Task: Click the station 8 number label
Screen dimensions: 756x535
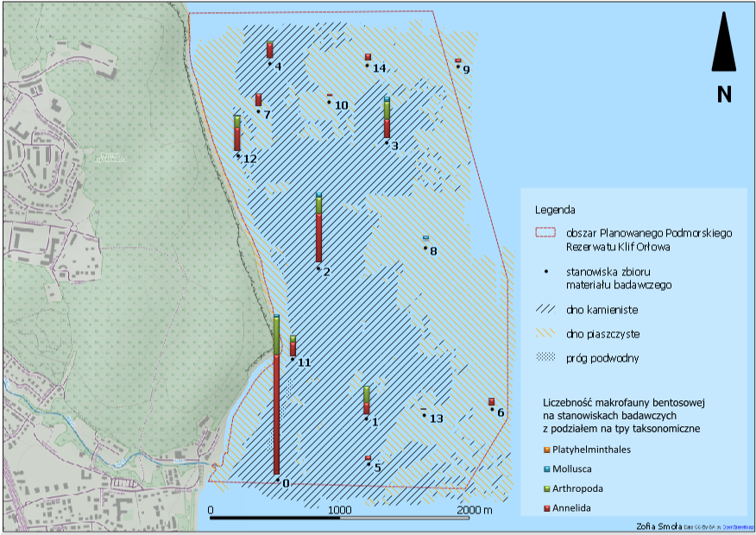Action: click(x=433, y=251)
